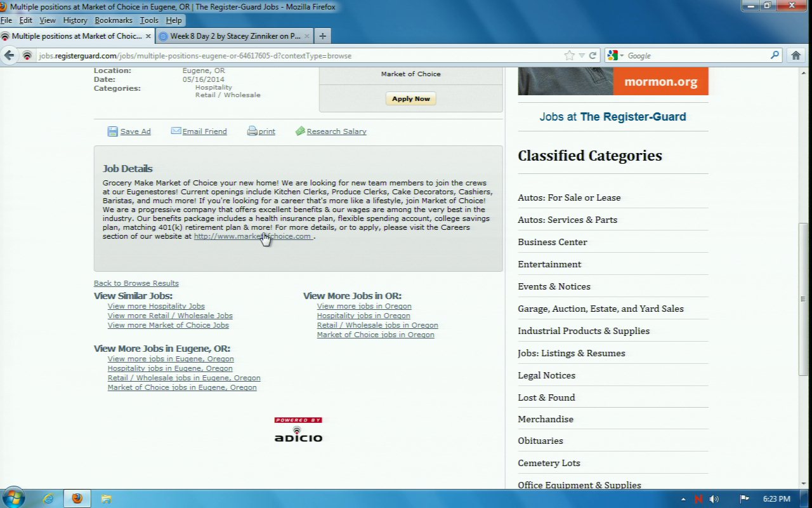This screenshot has width=812, height=508.
Task: Open the marketofchoice.com website link
Action: 252,236
